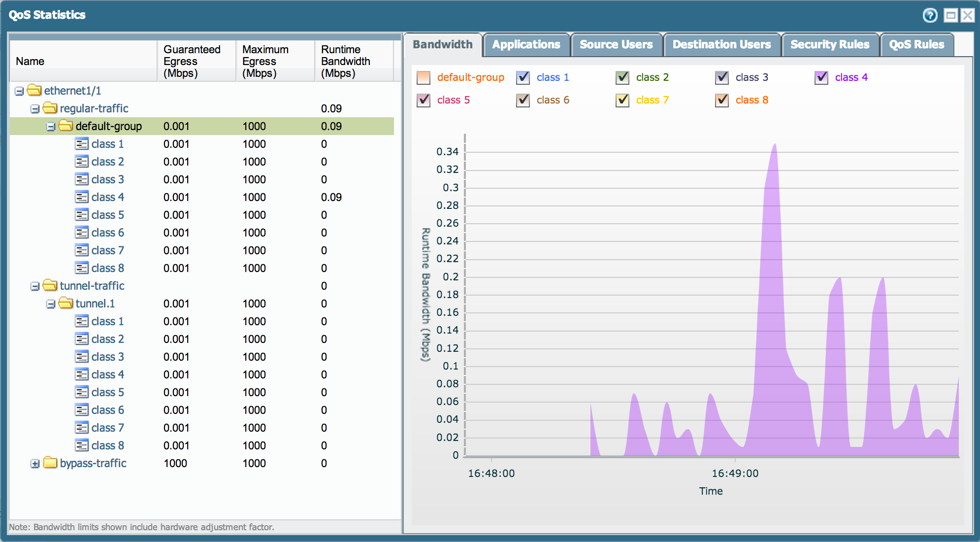The height and width of the screenshot is (542, 980).
Task: Toggle the class 7 checkbox
Action: point(622,101)
